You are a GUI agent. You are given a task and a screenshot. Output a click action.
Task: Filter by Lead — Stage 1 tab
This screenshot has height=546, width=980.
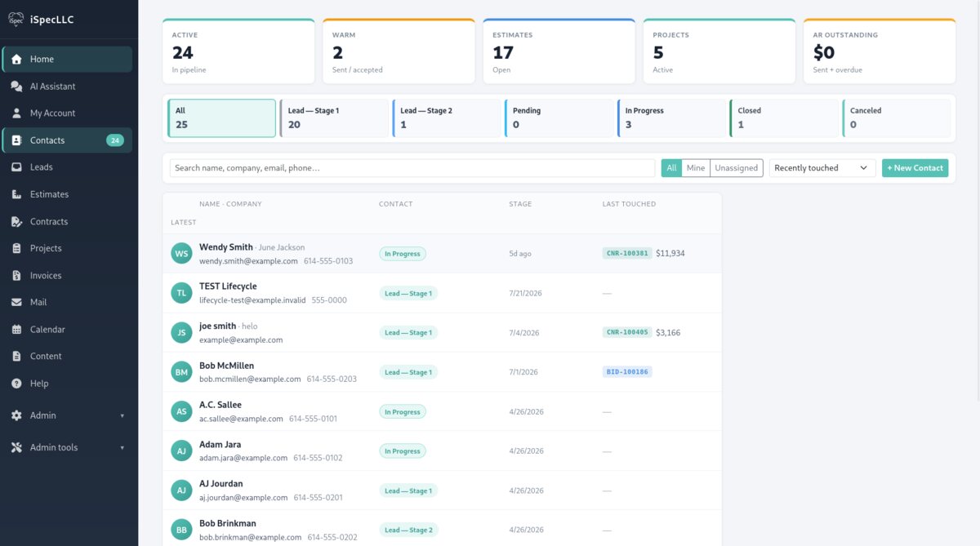(x=334, y=118)
